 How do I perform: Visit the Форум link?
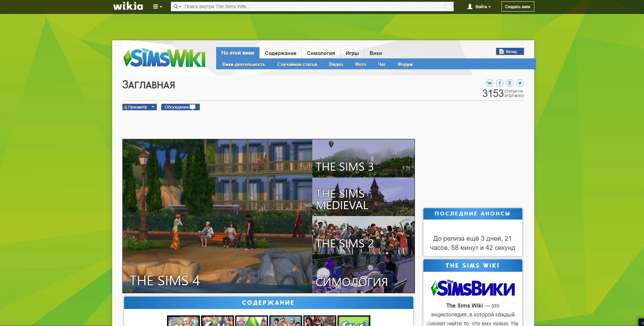tap(405, 64)
